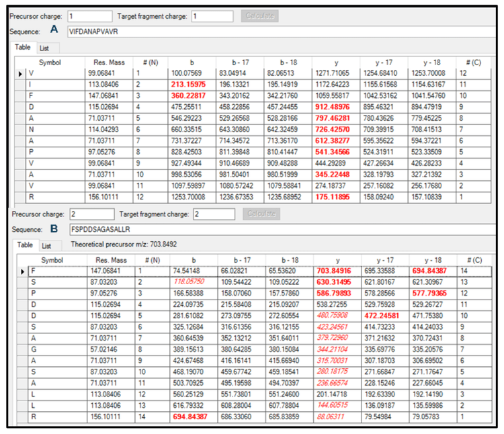
Task: Click the red y value 630.31495
Action: (334, 282)
